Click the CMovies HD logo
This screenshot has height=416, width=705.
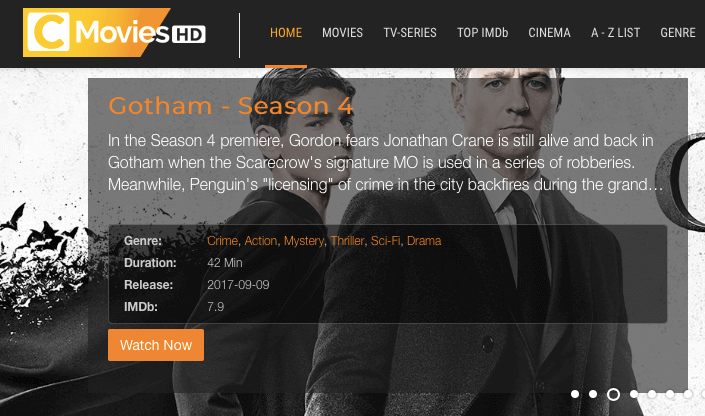pos(114,32)
